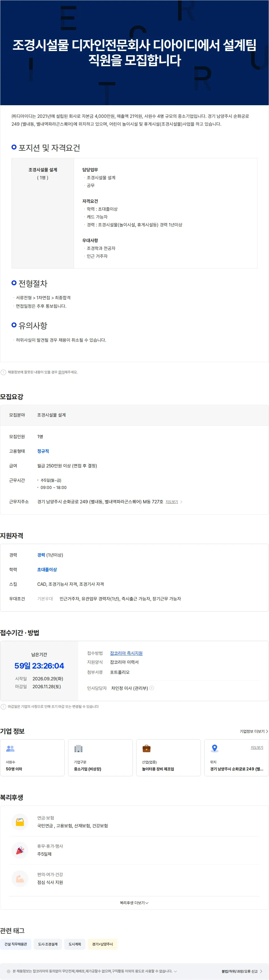Screen dimensions: 269x980
Task: Click the 포지션 및 자격요건 heading
Action: 49,148
